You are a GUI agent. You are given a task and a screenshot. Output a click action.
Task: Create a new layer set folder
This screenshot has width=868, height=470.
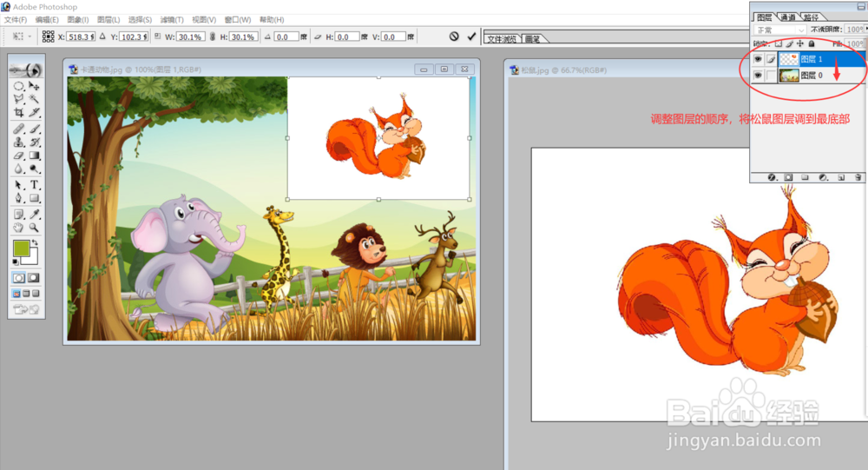[805, 177]
